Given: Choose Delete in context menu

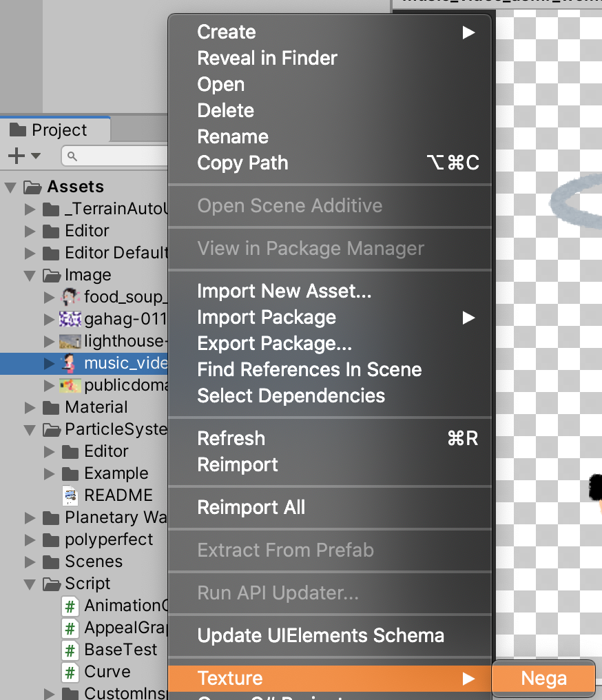Looking at the screenshot, I should click(330, 111).
